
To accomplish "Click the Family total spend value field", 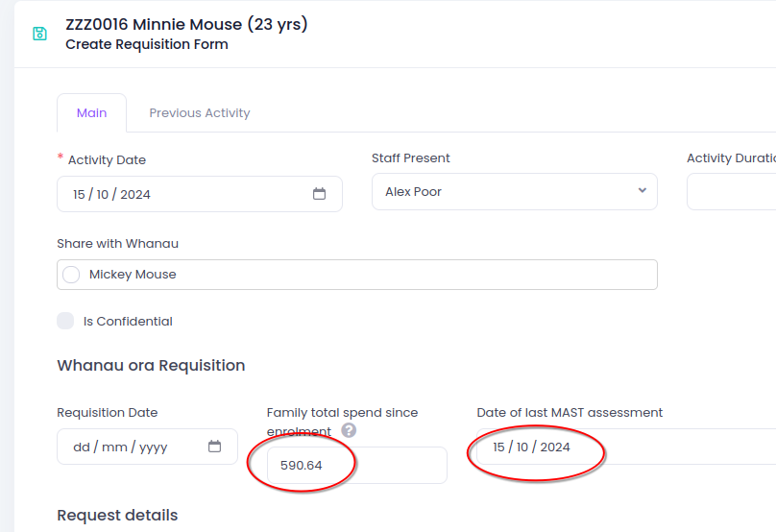I will 355,465.
